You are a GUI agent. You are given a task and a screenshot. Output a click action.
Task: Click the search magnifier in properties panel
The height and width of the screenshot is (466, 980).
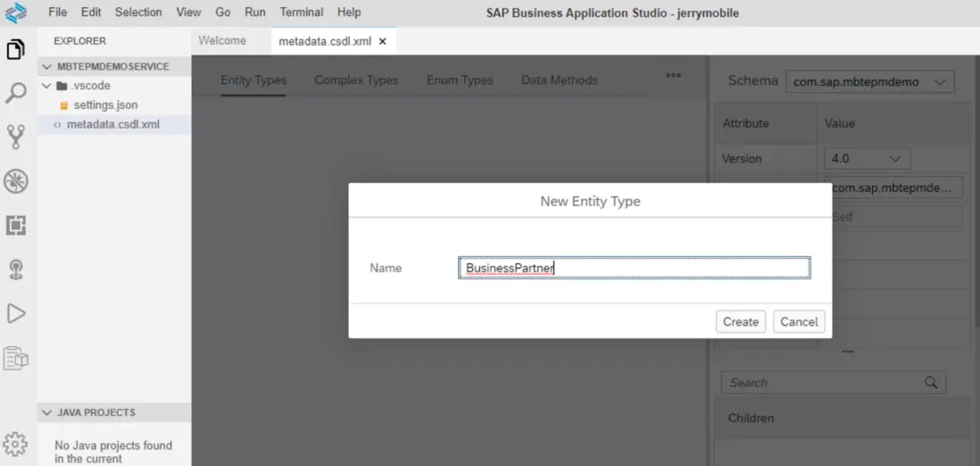pyautogui.click(x=931, y=382)
